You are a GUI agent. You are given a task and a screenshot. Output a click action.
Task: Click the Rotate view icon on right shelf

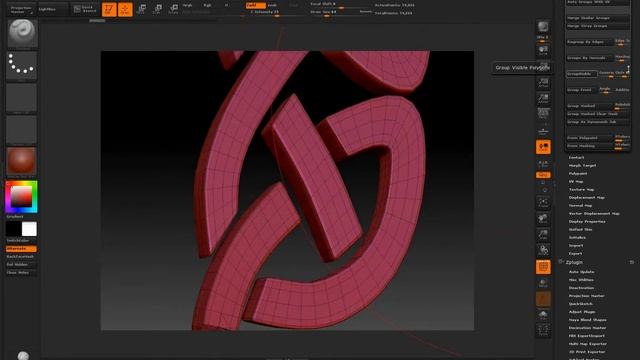point(543,251)
